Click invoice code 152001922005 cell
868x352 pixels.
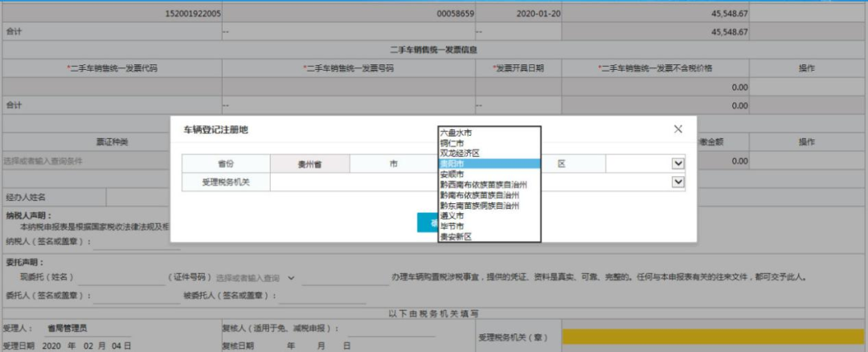click(113, 14)
